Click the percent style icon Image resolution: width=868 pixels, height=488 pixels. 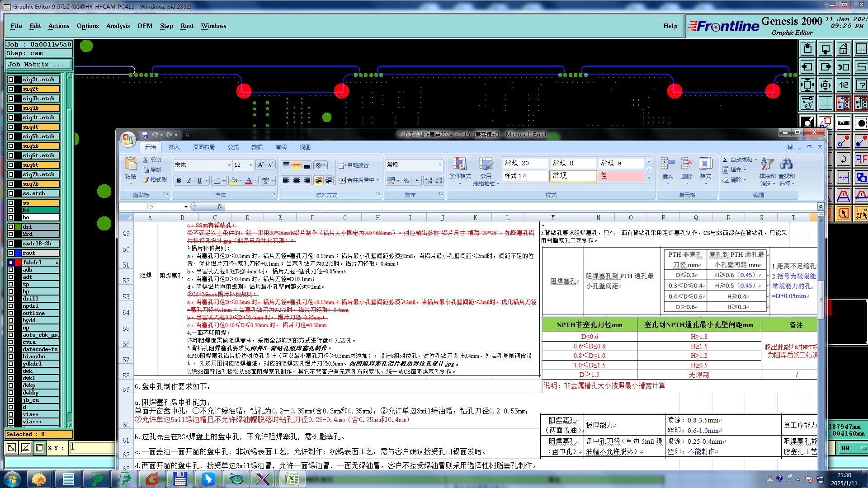pyautogui.click(x=406, y=181)
